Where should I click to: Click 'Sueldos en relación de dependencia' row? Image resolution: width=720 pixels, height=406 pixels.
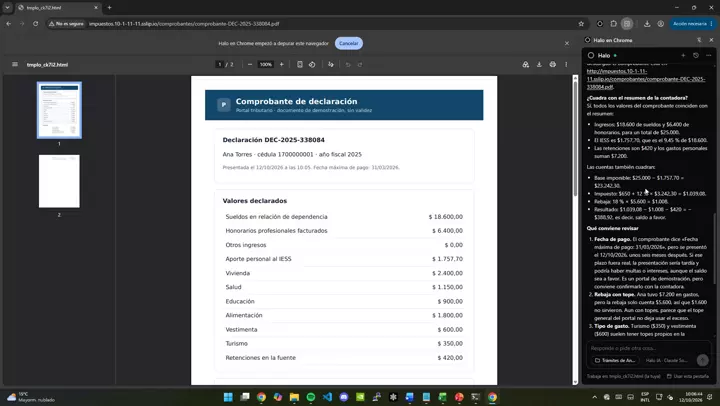344,217
